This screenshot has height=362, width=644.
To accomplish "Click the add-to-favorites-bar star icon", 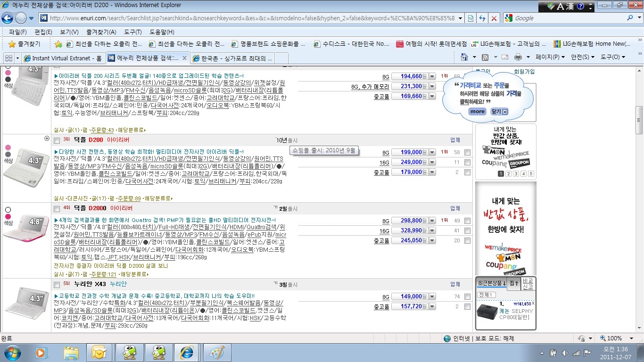I will click(58, 44).
